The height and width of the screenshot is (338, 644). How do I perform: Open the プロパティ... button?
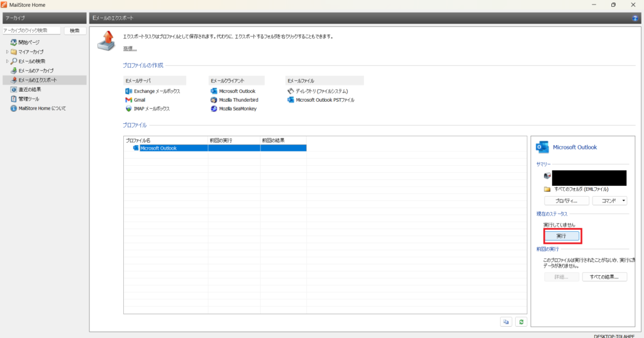coord(567,201)
